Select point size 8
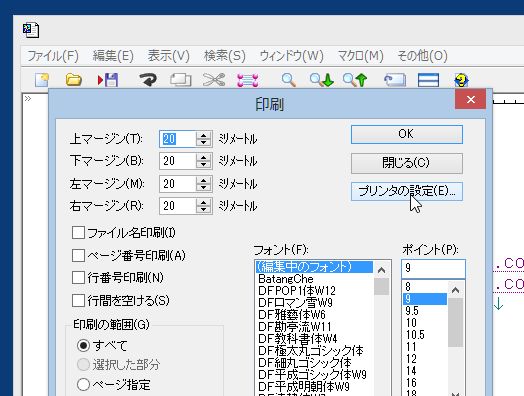The image size is (524, 396). click(425, 287)
